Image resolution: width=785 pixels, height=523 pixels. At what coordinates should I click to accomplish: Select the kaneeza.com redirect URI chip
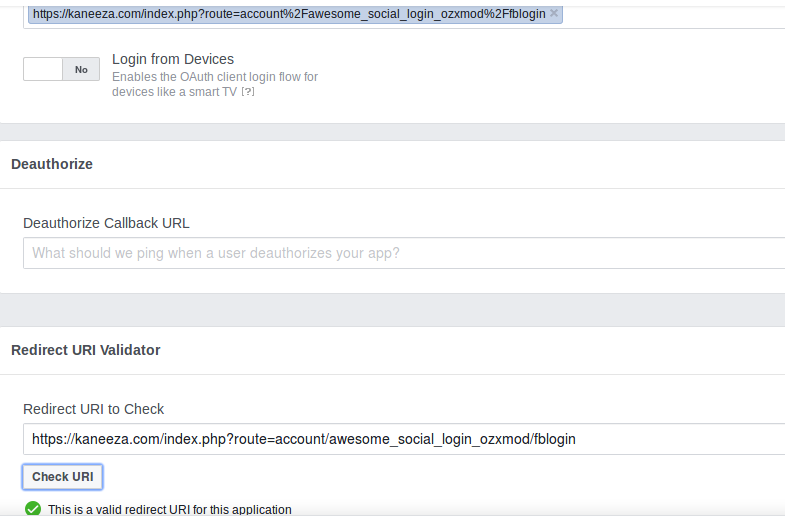tap(288, 14)
